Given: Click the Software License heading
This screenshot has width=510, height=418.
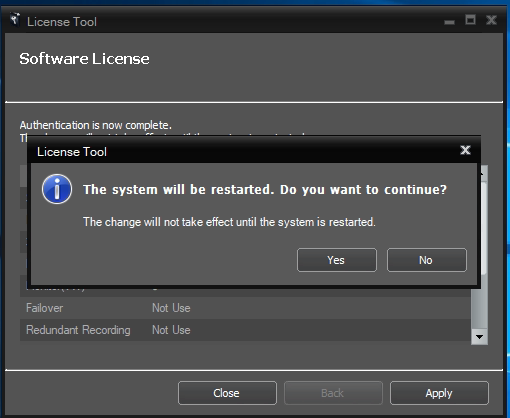Looking at the screenshot, I should (84, 59).
